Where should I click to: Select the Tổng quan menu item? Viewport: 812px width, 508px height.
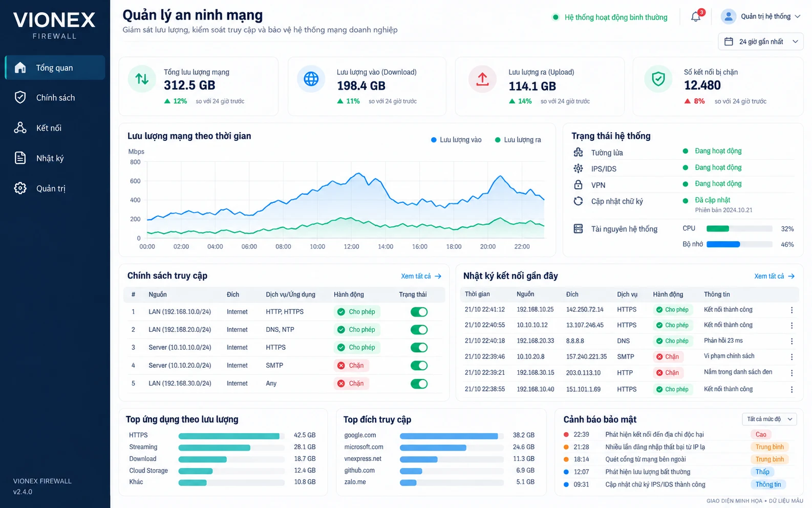55,68
